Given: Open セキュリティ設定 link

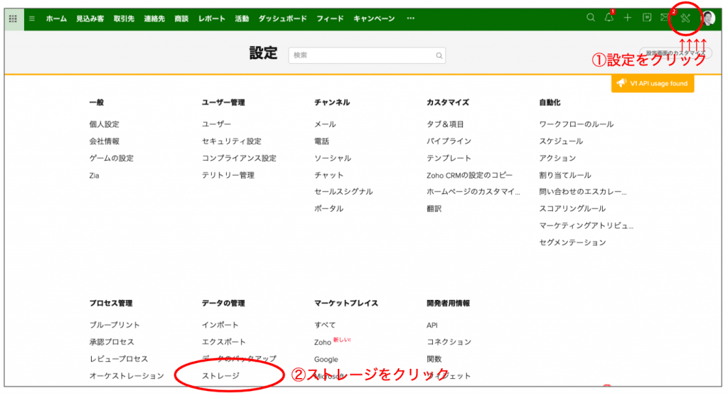Looking at the screenshot, I should pos(231,141).
